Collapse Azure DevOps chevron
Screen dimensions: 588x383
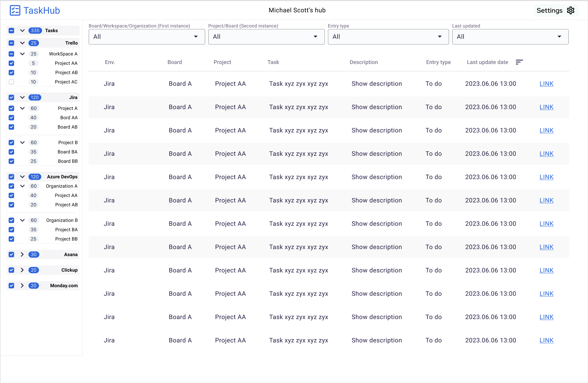click(x=22, y=177)
